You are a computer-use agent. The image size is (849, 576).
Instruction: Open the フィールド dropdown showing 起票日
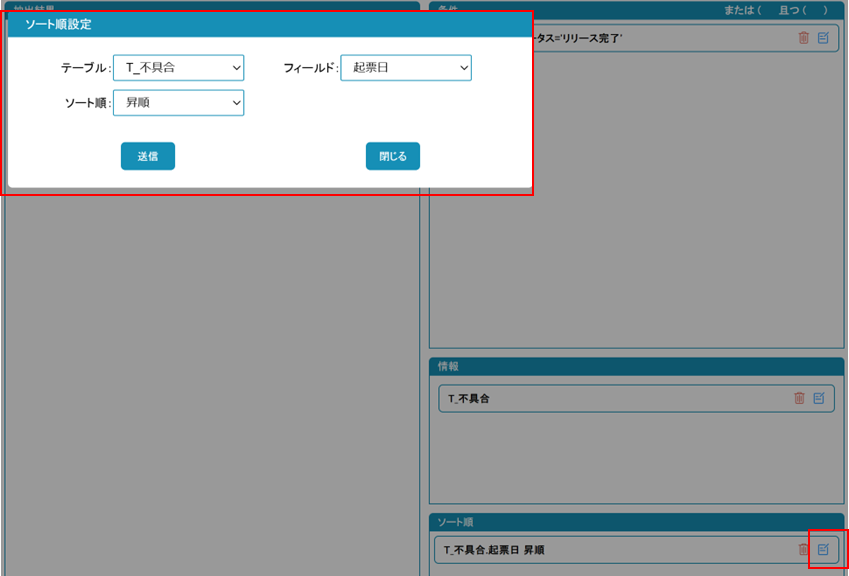(x=405, y=68)
